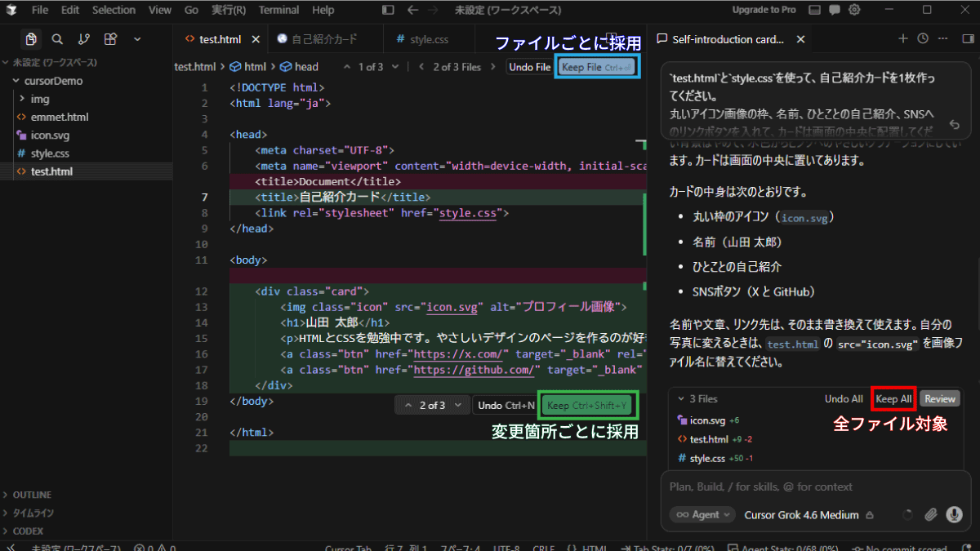This screenshot has height=551, width=980.
Task: Open more chat actions ellipsis
Action: pyautogui.click(x=943, y=38)
